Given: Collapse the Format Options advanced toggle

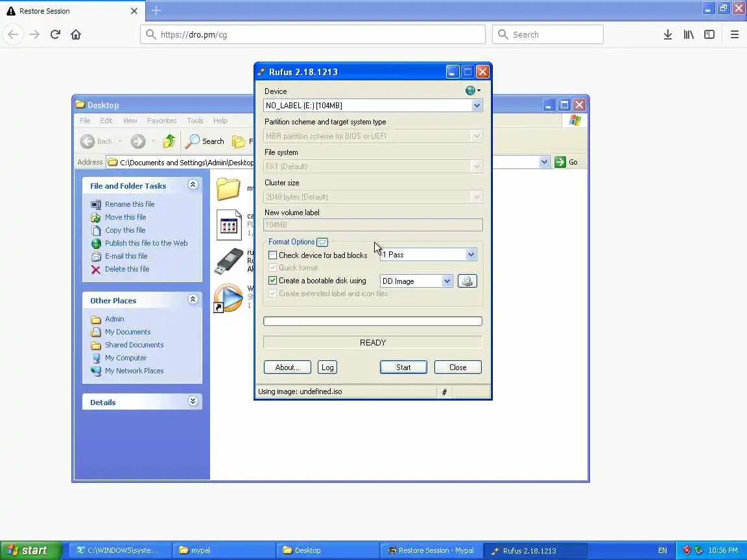Looking at the screenshot, I should tap(322, 242).
